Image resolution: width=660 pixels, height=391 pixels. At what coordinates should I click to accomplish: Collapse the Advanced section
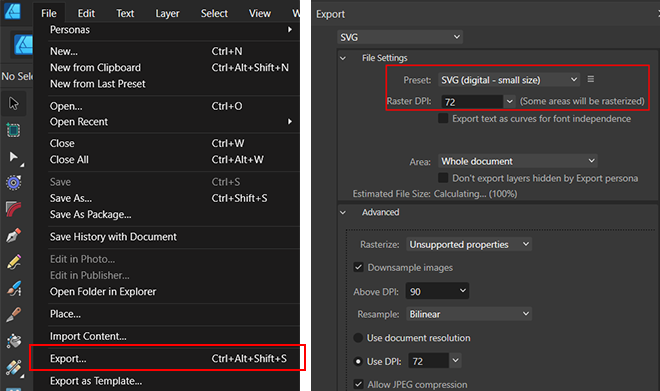[x=343, y=213]
